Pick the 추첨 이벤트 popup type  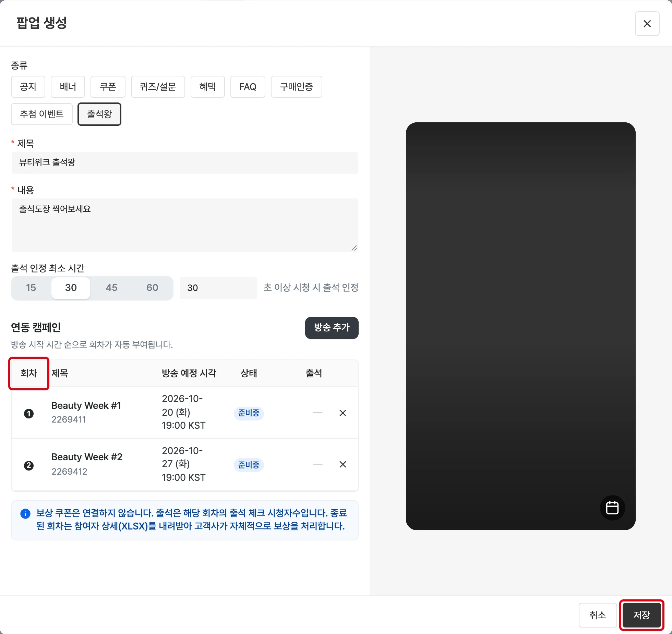(42, 114)
